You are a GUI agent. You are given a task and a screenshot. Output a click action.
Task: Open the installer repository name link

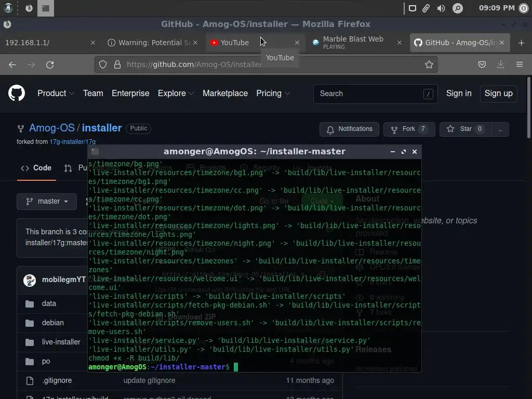[102, 128]
